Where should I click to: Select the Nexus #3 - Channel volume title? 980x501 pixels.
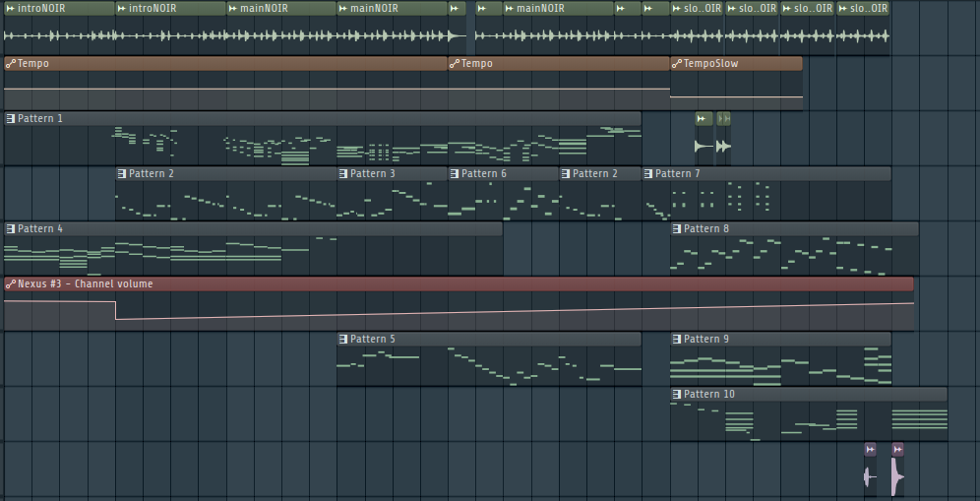(85, 283)
